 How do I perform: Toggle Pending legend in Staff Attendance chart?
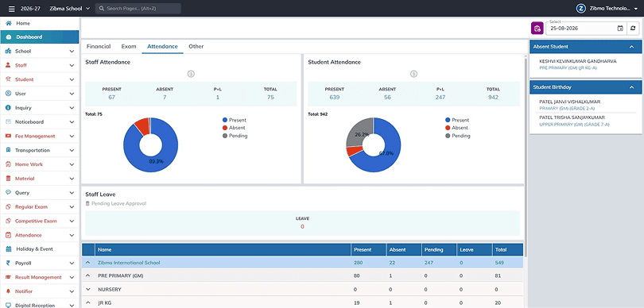[x=235, y=136]
